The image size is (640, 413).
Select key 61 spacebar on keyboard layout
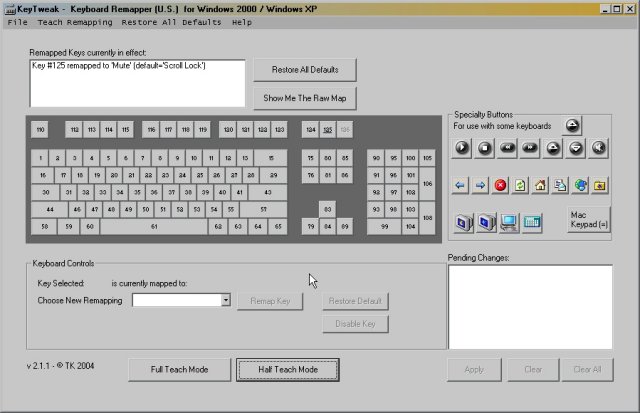154,226
